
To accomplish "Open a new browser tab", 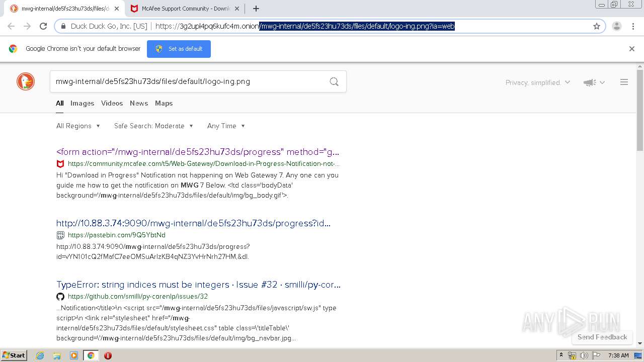I will click(x=256, y=9).
